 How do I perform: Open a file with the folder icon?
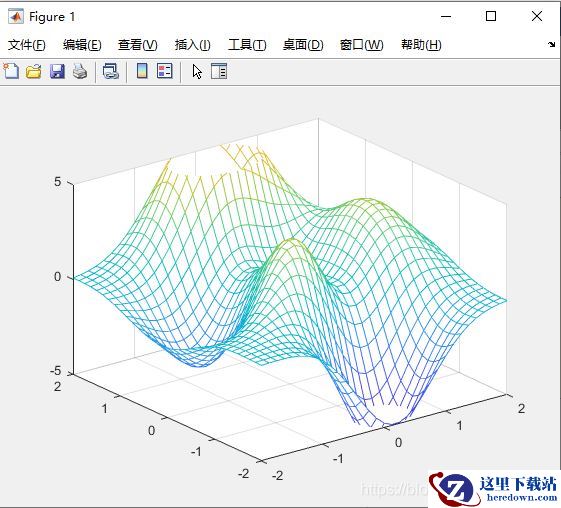tap(34, 71)
